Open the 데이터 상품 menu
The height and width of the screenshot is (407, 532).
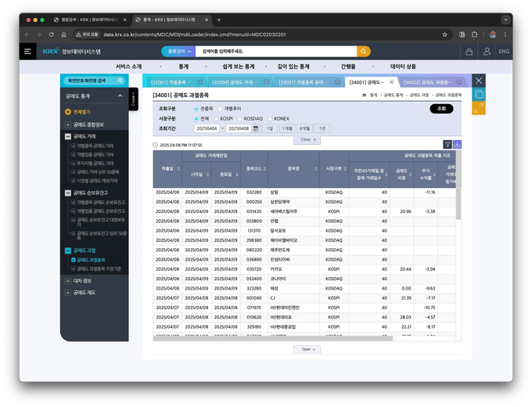coord(403,67)
